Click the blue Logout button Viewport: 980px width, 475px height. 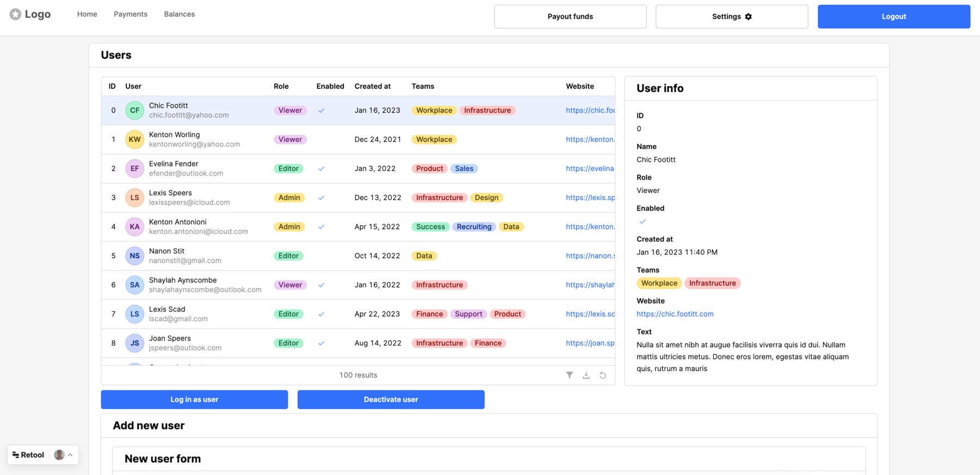(x=894, y=16)
